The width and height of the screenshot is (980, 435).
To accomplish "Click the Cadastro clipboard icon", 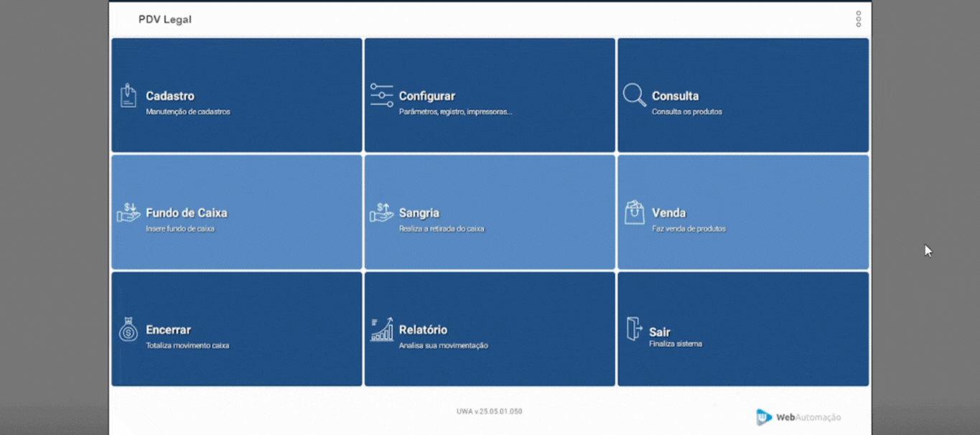I will click(129, 95).
